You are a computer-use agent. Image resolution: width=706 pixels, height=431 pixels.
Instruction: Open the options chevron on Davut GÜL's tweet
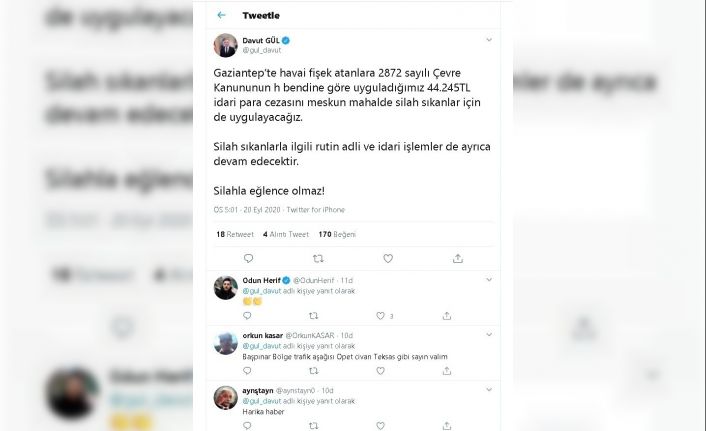[489, 40]
